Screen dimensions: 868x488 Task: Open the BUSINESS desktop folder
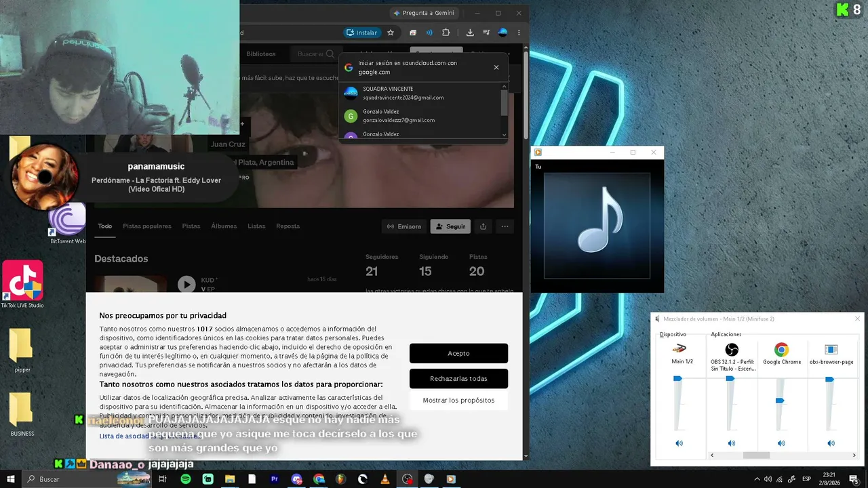(22, 413)
